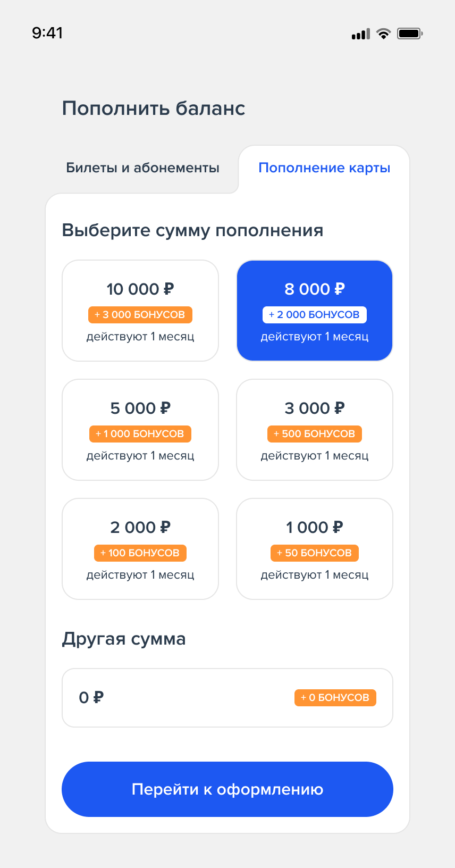Switch to Билеты и абонементы tab
This screenshot has width=455, height=868.
tap(142, 168)
